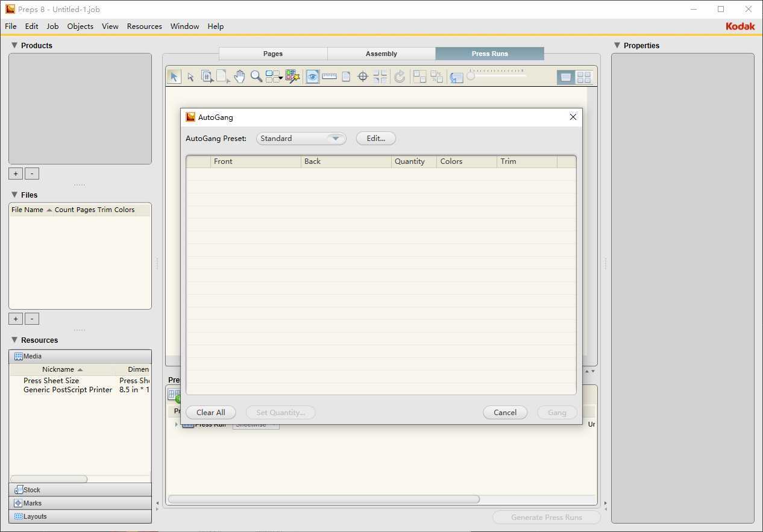Image resolution: width=763 pixels, height=532 pixels.
Task: Open the Objects menu
Action: pyautogui.click(x=80, y=27)
